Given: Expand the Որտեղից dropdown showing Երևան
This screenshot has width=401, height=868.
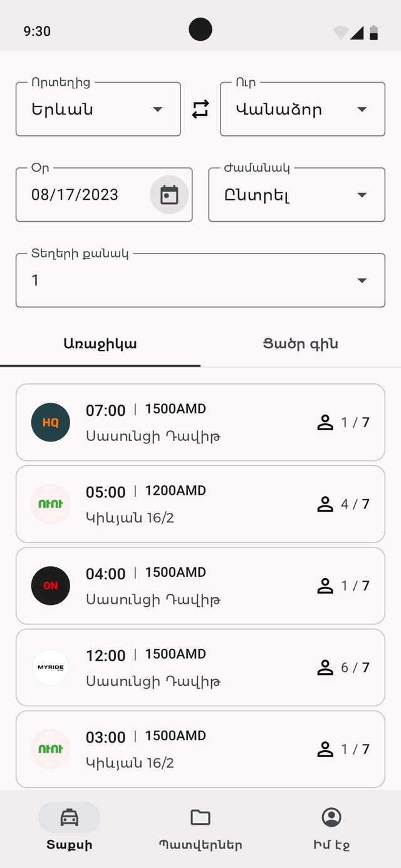Looking at the screenshot, I should (98, 109).
